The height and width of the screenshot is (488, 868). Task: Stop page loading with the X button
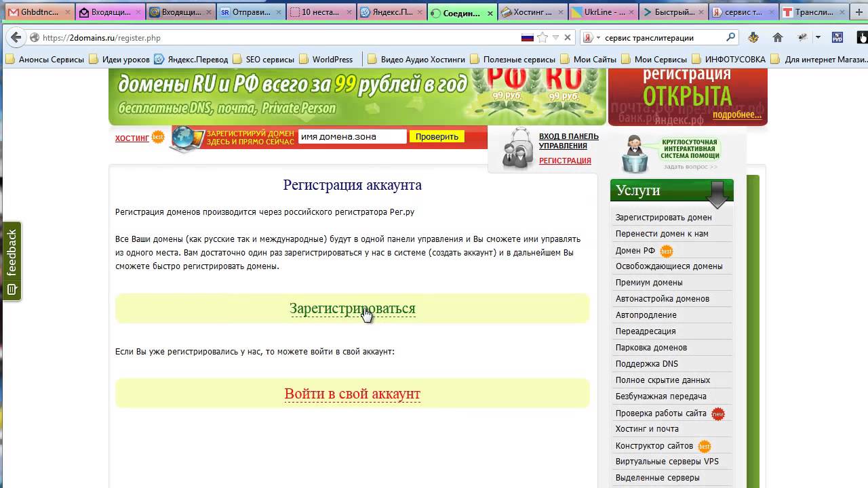(x=568, y=38)
